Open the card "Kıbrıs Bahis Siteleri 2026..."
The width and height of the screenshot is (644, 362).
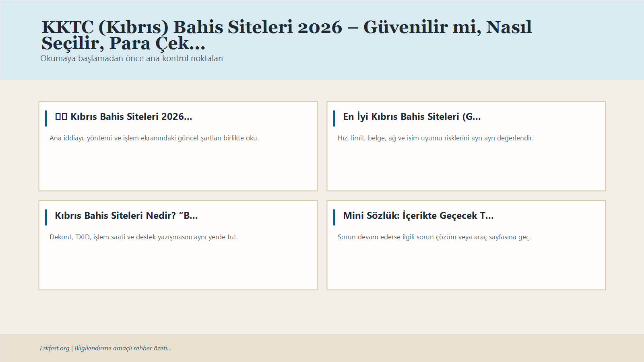178,146
